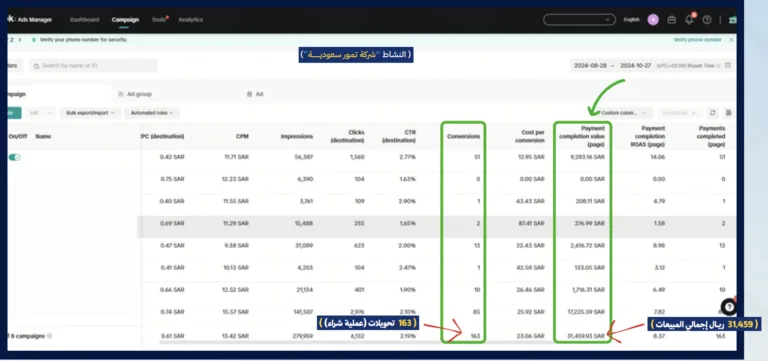Select the 1,560 clicks cell
Image resolution: width=768 pixels, height=361 pixels.
point(356,157)
